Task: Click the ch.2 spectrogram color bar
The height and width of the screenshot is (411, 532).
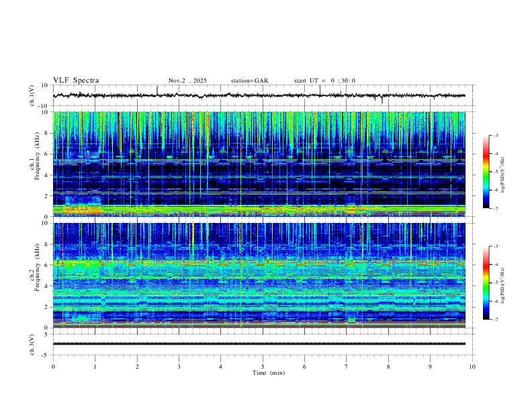Action: tap(486, 283)
